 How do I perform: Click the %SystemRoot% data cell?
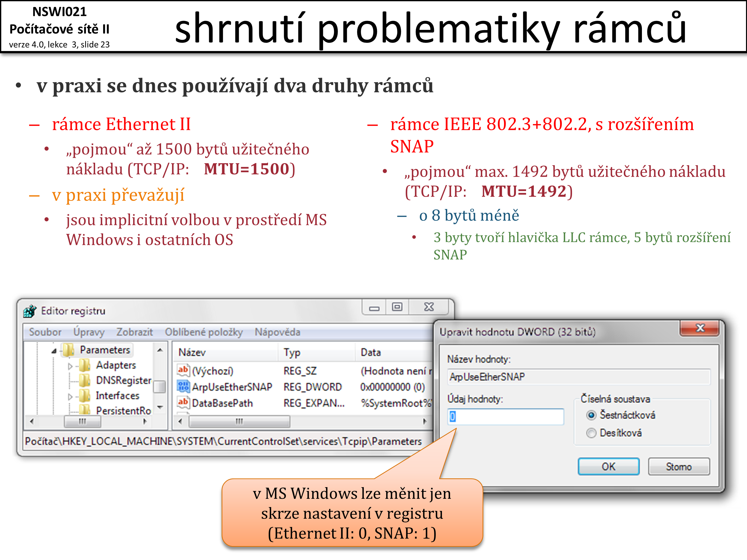coord(396,403)
